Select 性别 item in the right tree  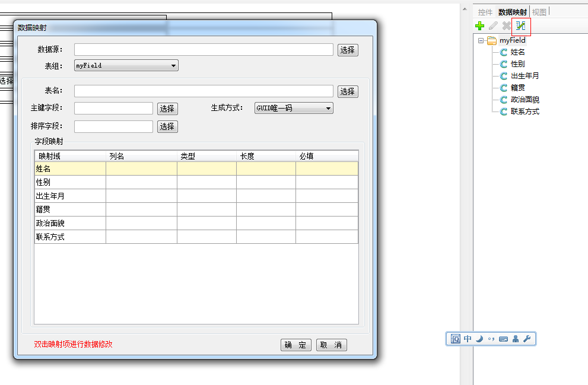(517, 64)
